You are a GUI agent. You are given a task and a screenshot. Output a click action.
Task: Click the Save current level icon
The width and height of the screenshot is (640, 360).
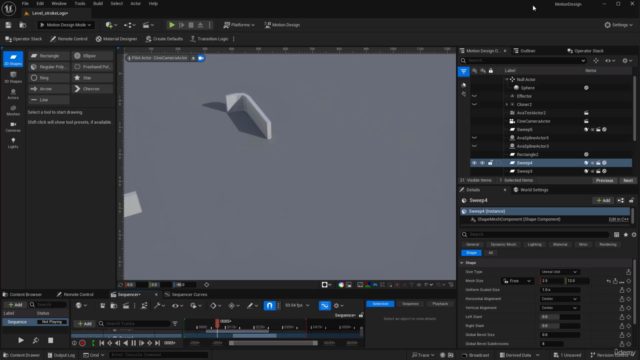pos(8,25)
